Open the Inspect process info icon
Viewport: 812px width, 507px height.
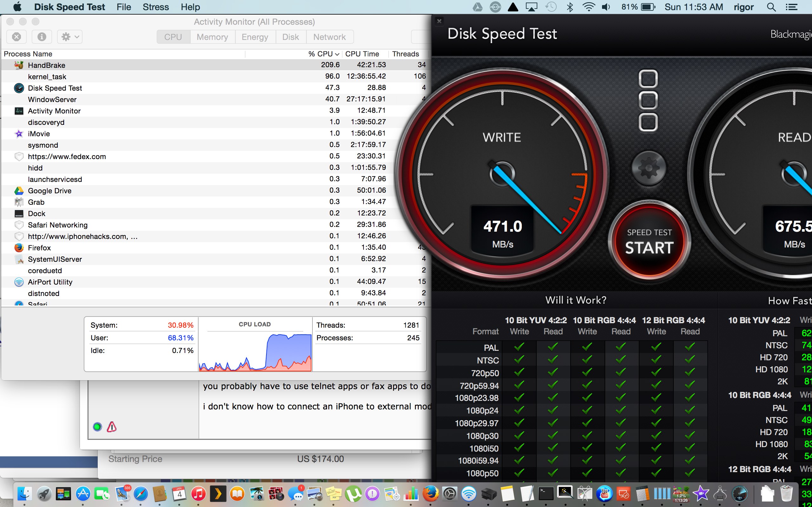click(42, 36)
